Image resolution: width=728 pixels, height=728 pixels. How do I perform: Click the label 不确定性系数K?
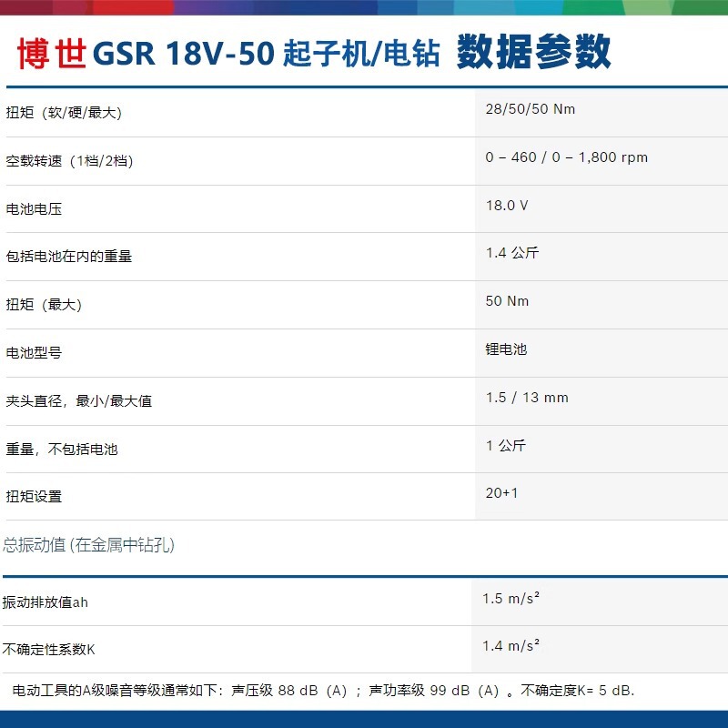(x=48, y=650)
